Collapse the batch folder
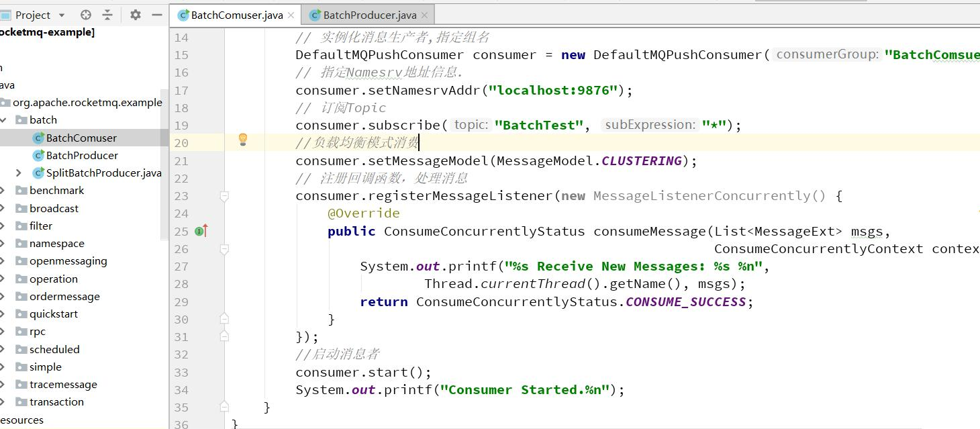 pos(3,120)
